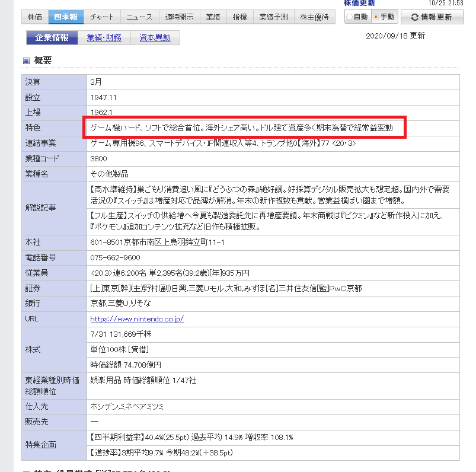Switch to the チャート tab
Screen dimensions: 476x472
pos(102,17)
